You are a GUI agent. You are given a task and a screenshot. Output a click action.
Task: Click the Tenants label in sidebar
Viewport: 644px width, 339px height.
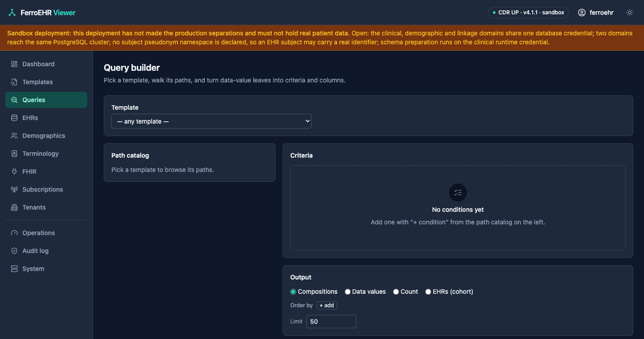point(34,207)
